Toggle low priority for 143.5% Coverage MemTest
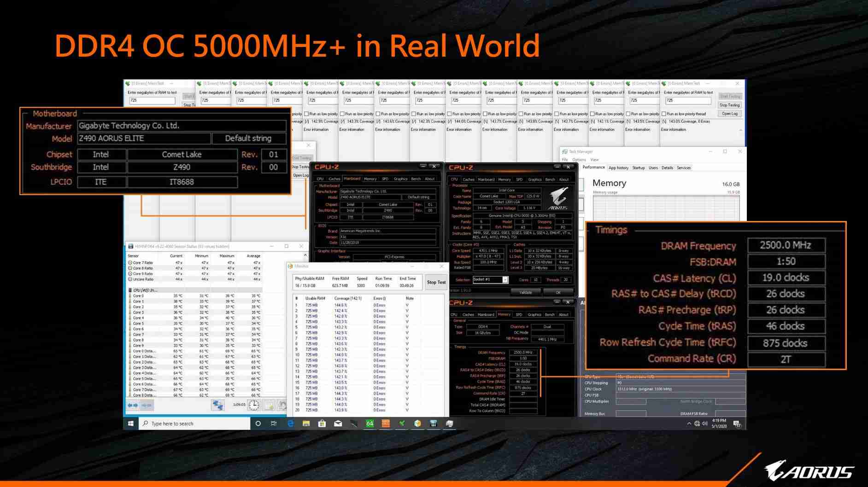 tap(628, 114)
